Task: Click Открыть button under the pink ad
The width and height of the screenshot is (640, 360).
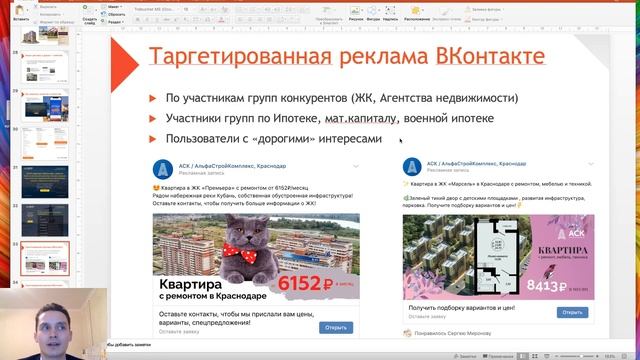Action: [x=572, y=312]
